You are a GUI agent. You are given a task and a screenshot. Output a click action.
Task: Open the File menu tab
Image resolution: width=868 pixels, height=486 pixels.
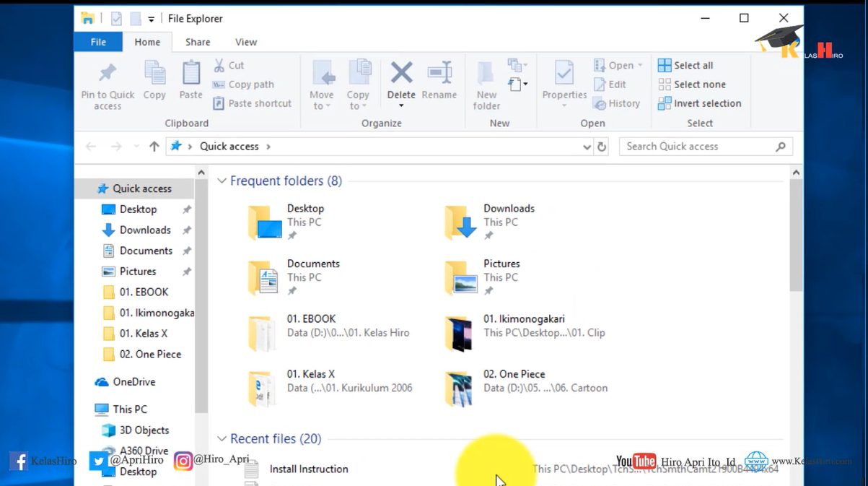pyautogui.click(x=98, y=42)
